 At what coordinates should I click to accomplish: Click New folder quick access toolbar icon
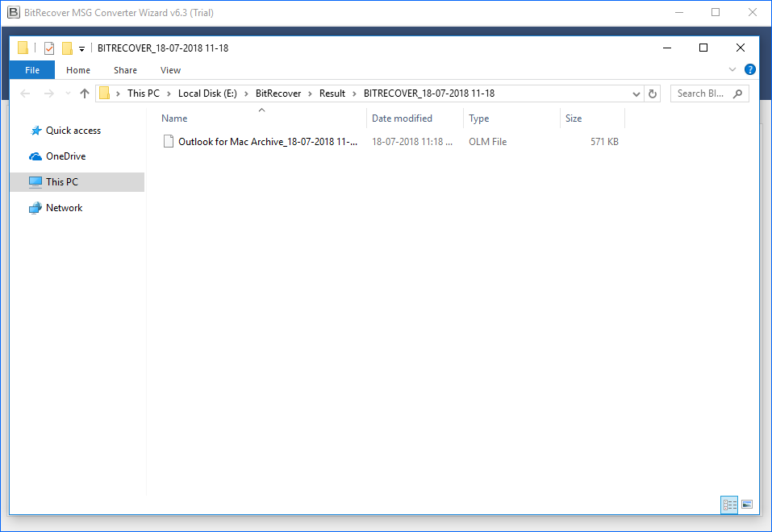[67, 48]
